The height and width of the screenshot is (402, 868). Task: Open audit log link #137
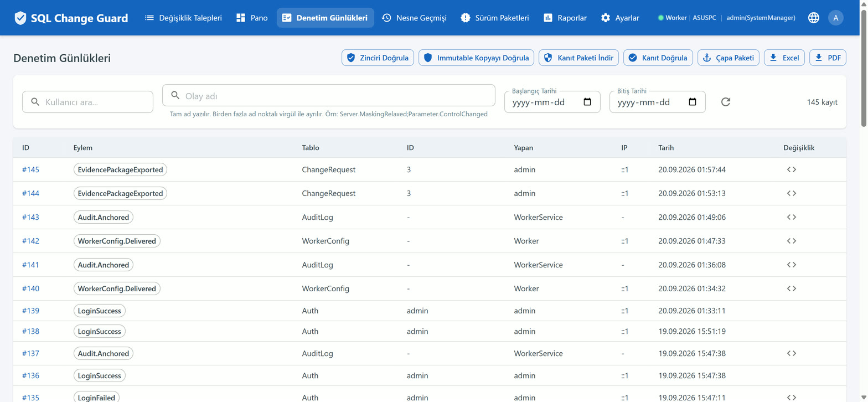30,353
